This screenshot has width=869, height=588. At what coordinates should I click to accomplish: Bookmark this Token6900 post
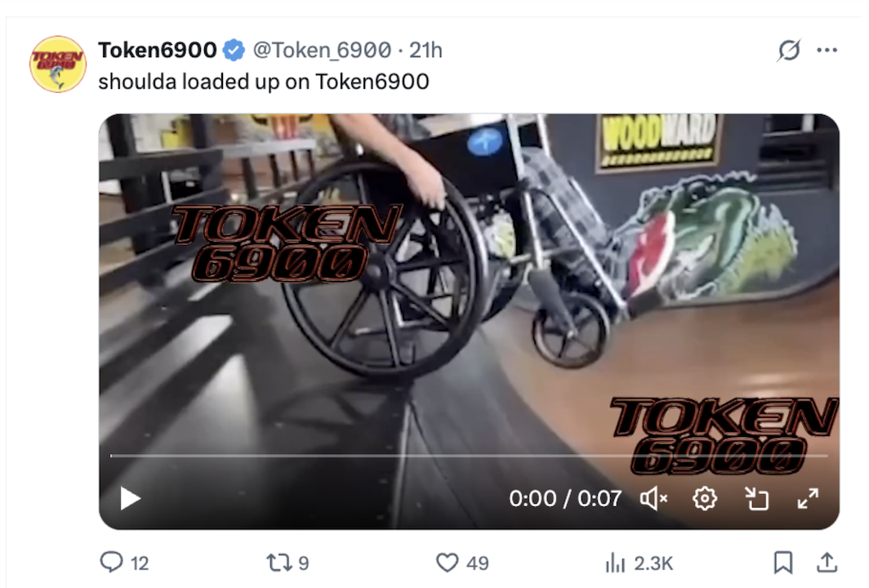coord(782,563)
